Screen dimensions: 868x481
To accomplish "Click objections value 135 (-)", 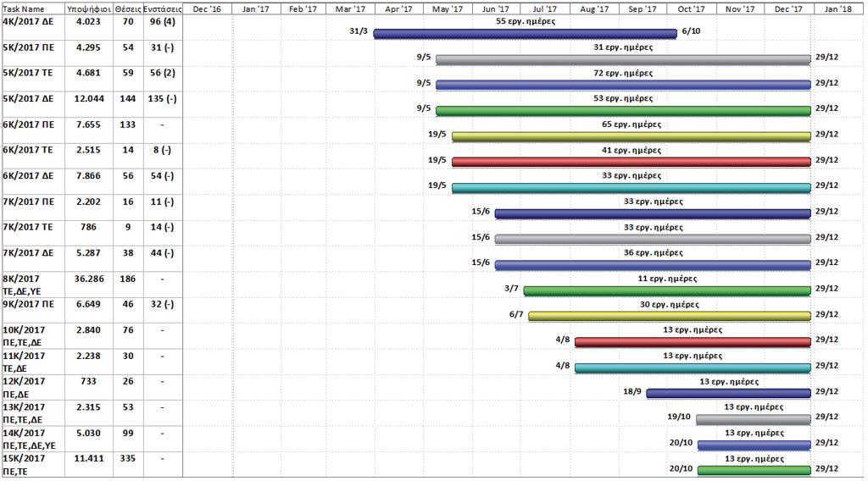I will (x=163, y=98).
